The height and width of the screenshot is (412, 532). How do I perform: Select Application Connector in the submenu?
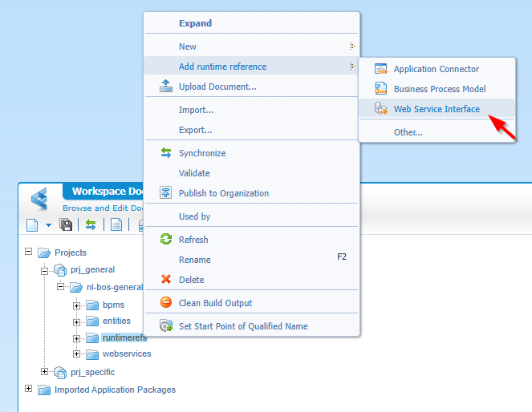coord(436,69)
